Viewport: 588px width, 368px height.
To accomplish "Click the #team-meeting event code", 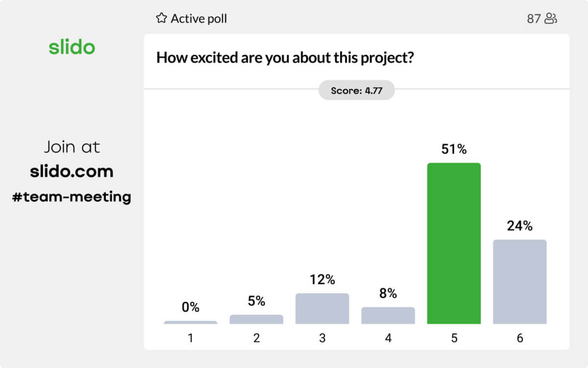I will pos(72,197).
